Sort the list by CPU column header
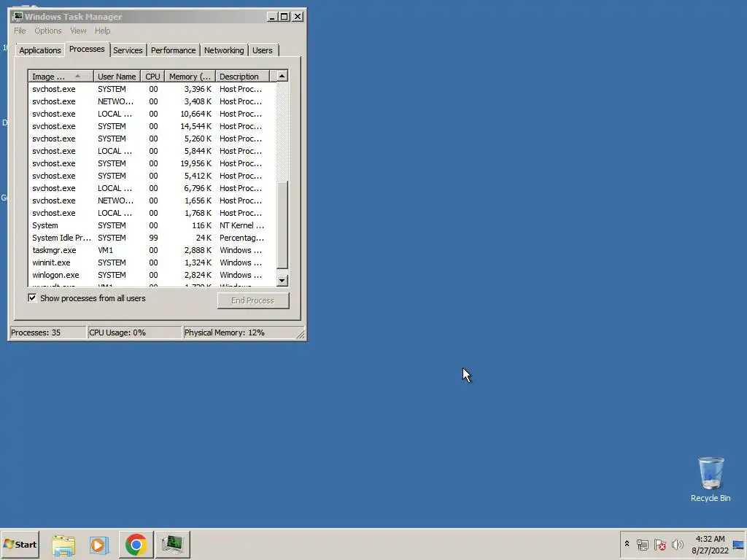 point(152,76)
